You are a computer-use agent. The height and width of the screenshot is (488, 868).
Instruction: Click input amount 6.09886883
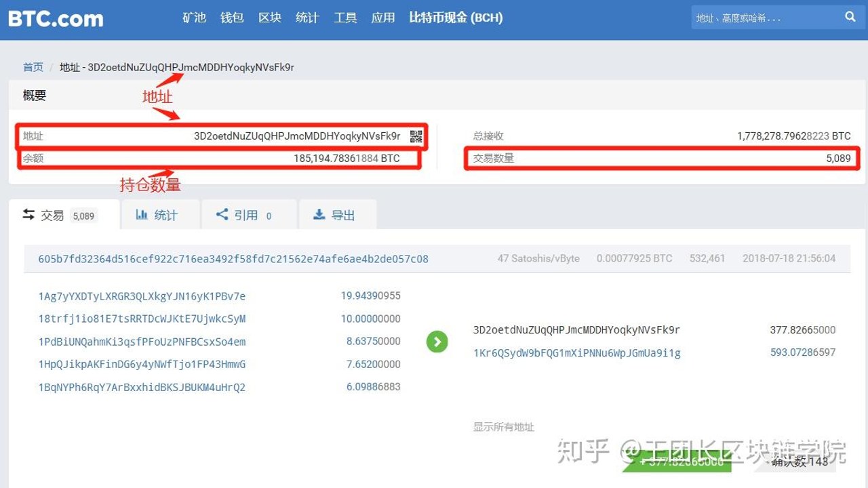point(374,386)
